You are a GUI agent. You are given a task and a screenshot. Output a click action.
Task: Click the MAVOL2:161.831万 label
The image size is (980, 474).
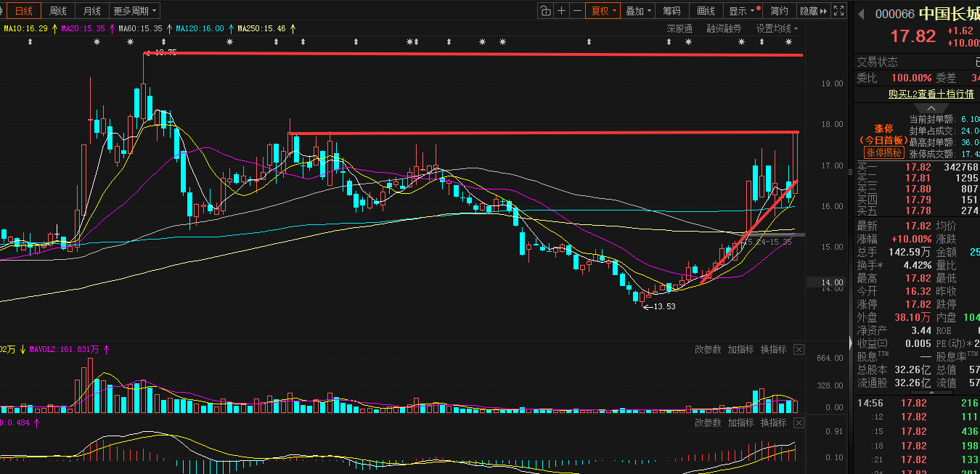point(65,350)
